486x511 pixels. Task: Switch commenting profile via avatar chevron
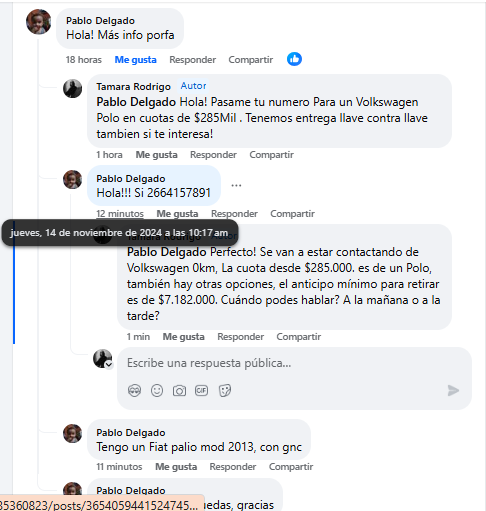pos(109,365)
